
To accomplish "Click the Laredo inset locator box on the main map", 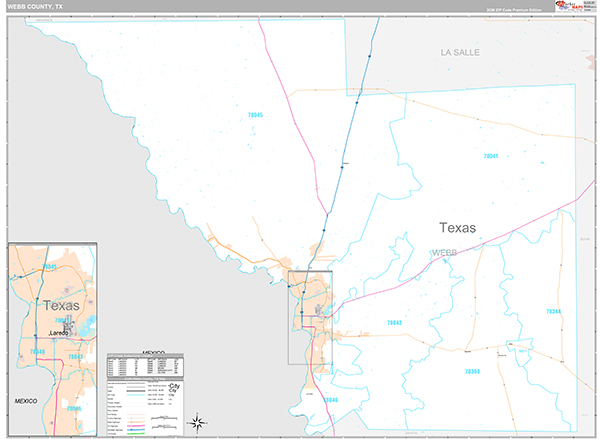I will click(310, 317).
